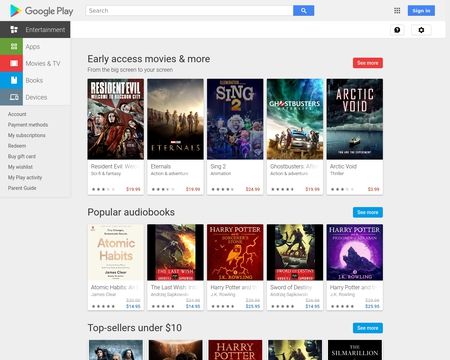450x360 pixels.
Task: Click James Clear author under Atomic Habits
Action: point(104,295)
